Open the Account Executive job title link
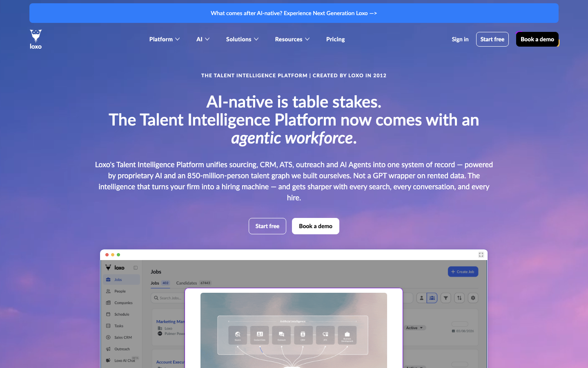 (x=171, y=362)
